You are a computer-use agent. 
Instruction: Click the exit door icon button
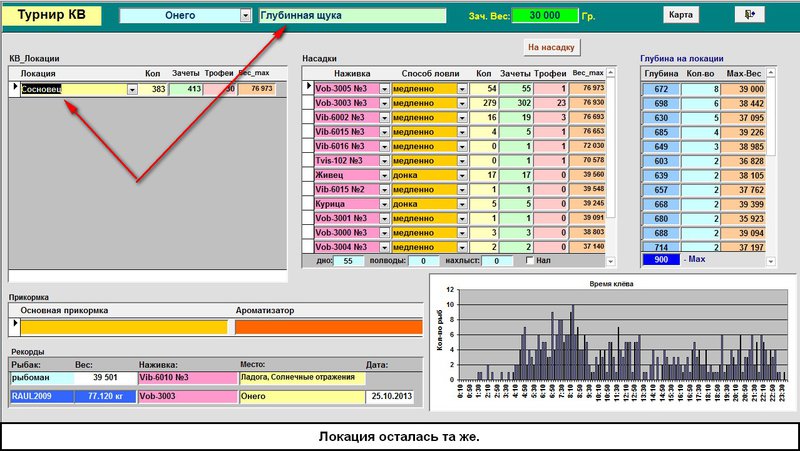tap(749, 14)
